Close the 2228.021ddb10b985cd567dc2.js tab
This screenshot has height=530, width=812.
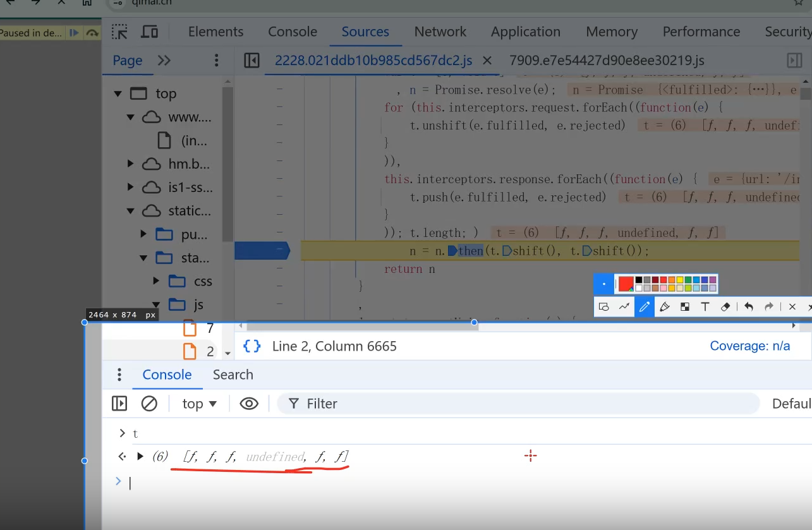point(487,61)
